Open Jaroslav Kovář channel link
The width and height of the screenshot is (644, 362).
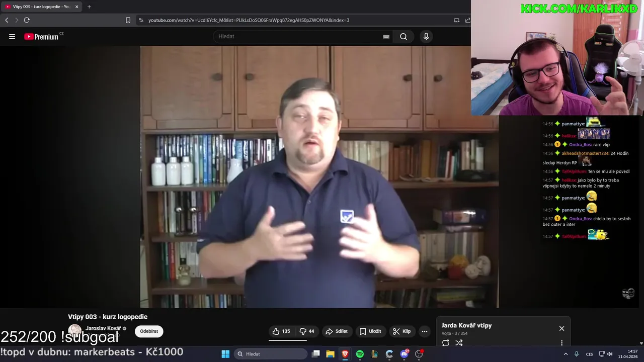pyautogui.click(x=103, y=328)
